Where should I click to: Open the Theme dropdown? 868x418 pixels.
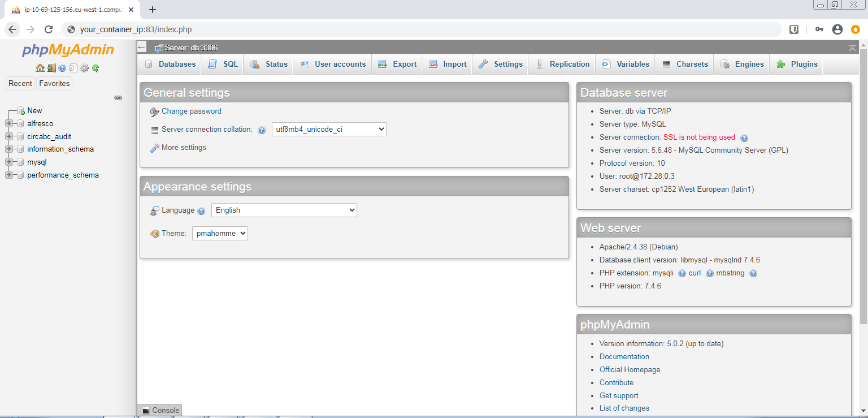(220, 233)
